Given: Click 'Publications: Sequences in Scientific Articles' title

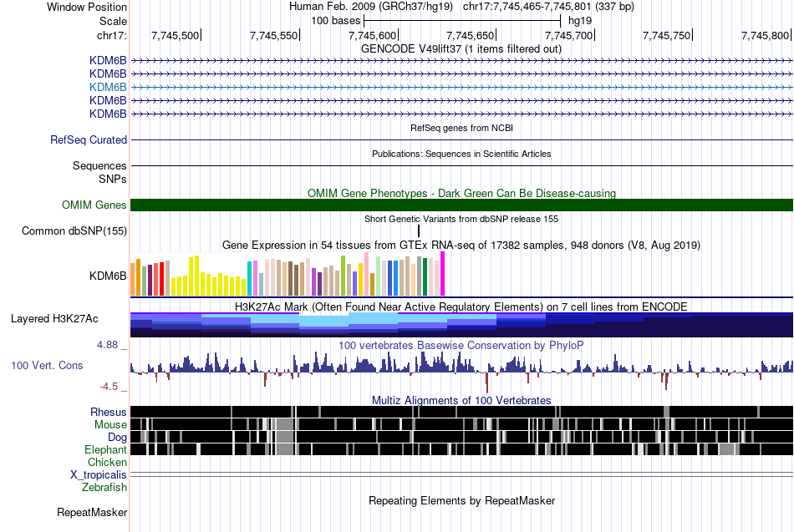Looking at the screenshot, I should point(461,154).
